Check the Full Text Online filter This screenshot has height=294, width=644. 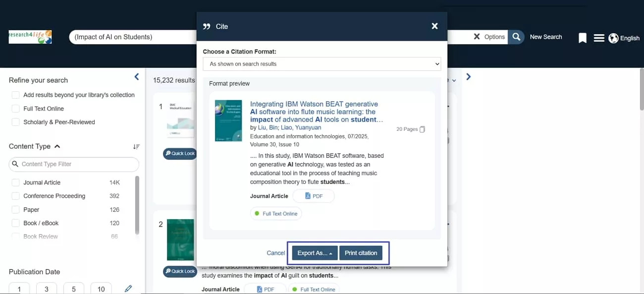[x=16, y=109]
